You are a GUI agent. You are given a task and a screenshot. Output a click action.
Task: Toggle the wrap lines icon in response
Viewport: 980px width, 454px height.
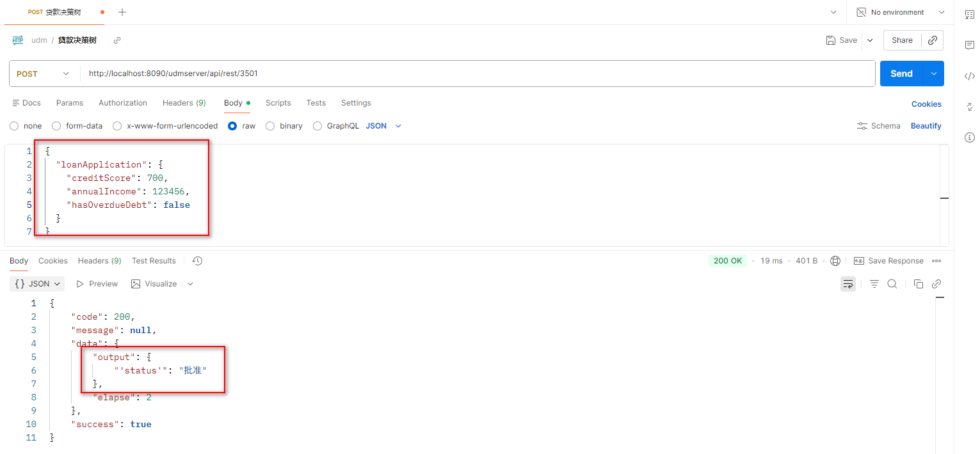[x=847, y=284]
